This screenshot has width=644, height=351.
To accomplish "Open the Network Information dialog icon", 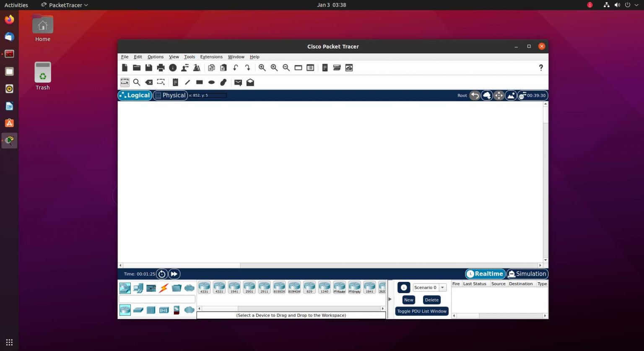I will click(x=173, y=68).
